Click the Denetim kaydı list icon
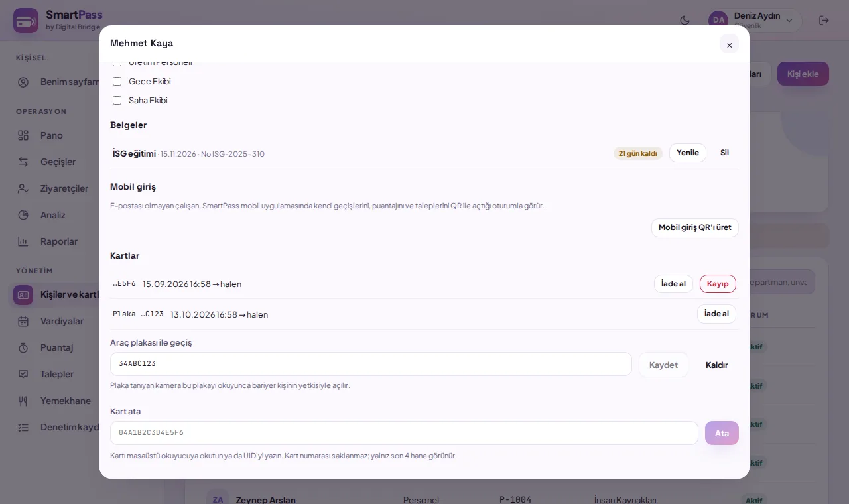The height and width of the screenshot is (504, 849). click(23, 427)
